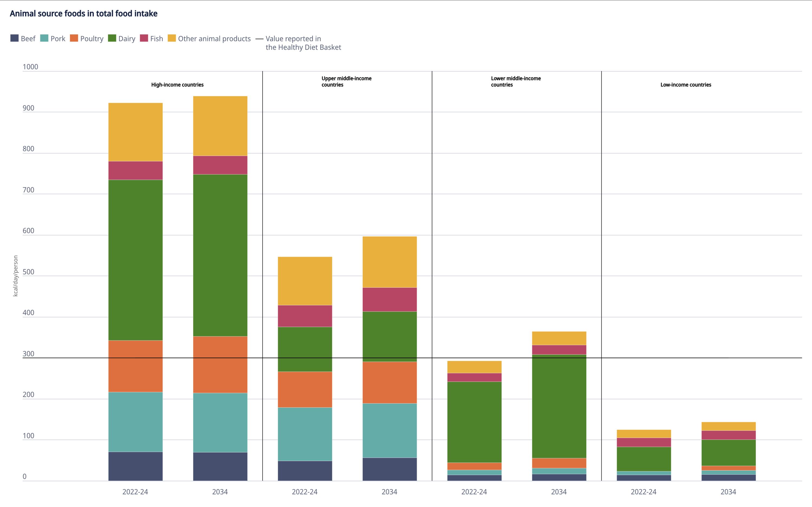This screenshot has width=812, height=507.
Task: Select the Dairy legend color swatch
Action: [x=112, y=39]
